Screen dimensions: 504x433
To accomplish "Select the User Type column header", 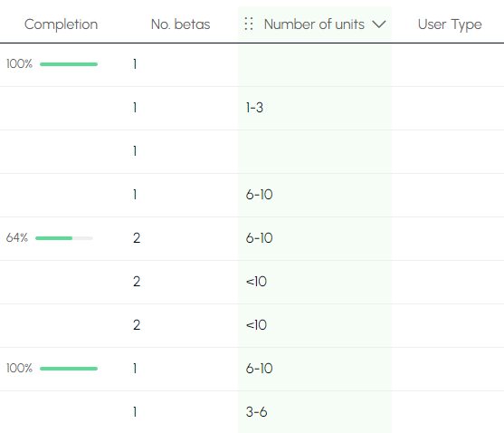I will pos(450,24).
